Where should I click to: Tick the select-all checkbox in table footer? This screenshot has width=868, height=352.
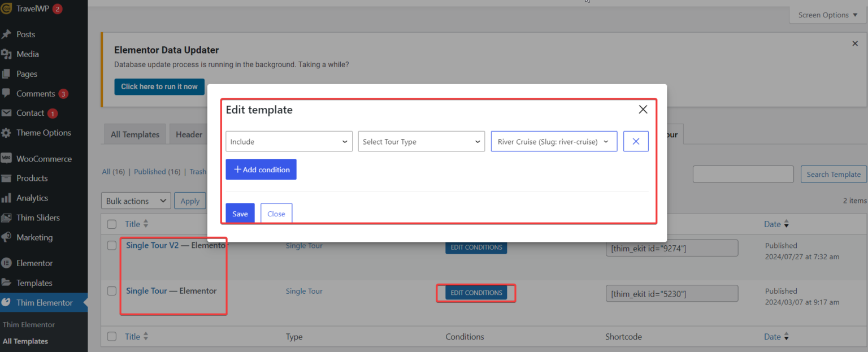click(112, 337)
